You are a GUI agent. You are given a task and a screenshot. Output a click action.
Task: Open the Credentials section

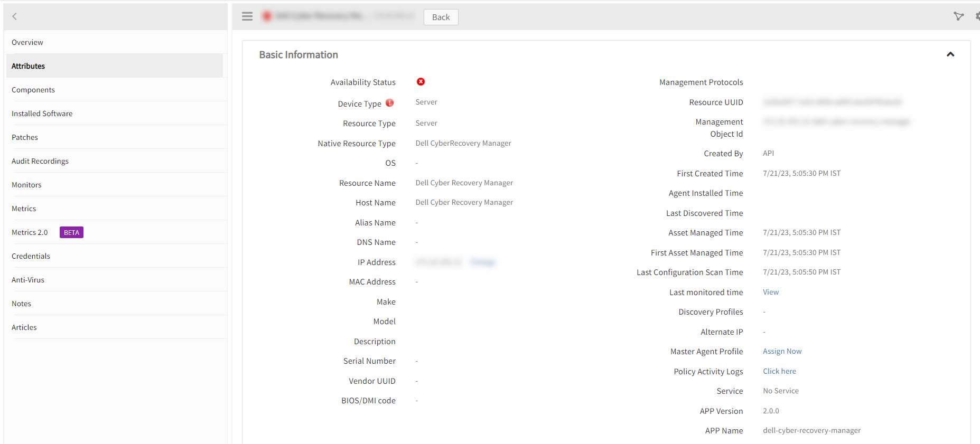[x=116, y=256]
